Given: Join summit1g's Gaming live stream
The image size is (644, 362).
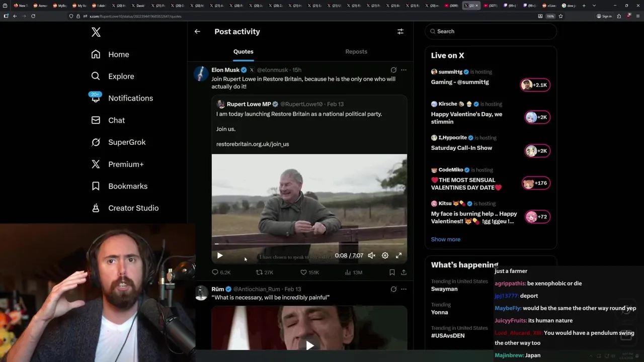Looking at the screenshot, I should [460, 82].
